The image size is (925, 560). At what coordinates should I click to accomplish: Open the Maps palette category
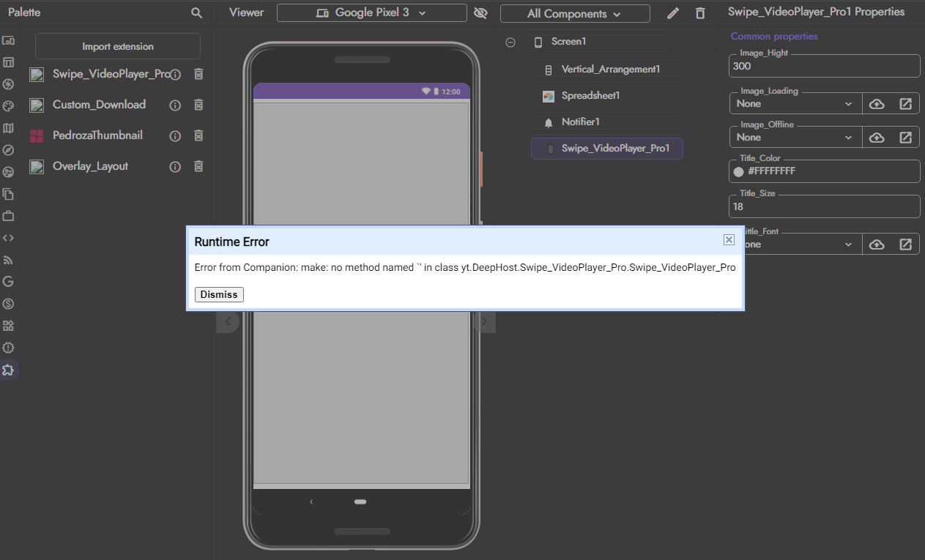point(9,127)
